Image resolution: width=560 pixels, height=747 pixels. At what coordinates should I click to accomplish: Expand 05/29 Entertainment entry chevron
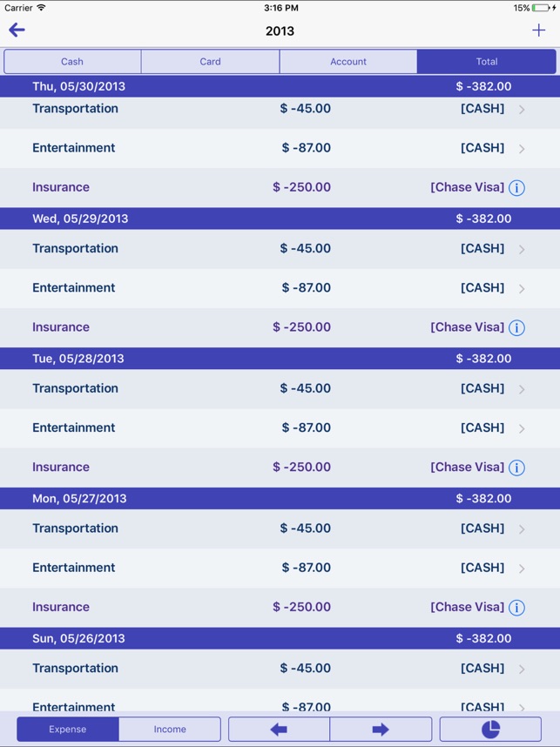[522, 289]
